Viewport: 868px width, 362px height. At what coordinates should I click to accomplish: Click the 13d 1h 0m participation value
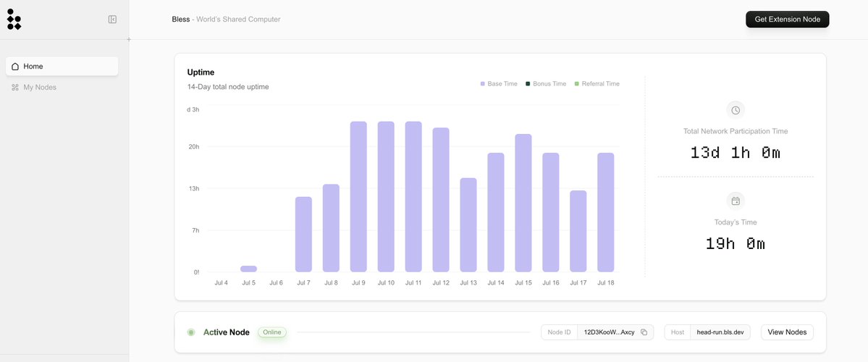click(x=735, y=153)
